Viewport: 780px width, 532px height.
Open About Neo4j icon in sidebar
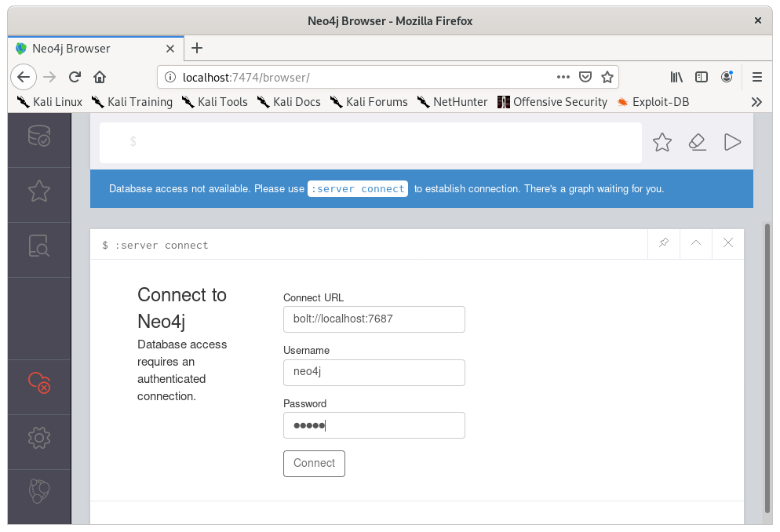(x=39, y=491)
